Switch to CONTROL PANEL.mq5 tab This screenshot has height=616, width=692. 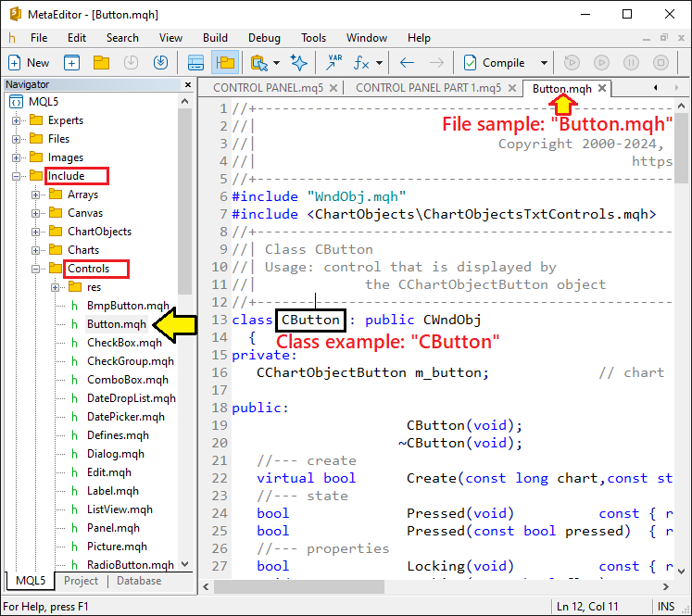[x=269, y=88]
